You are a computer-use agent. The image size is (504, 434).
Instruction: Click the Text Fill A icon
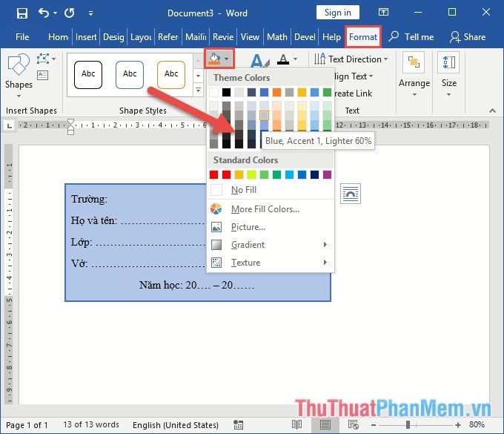pos(283,59)
